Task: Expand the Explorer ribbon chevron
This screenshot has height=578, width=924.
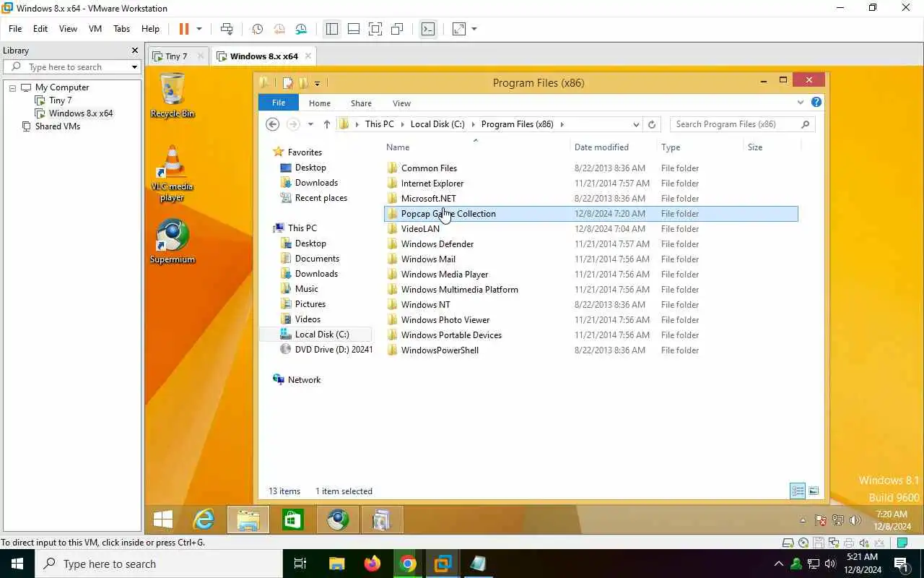Action: tap(801, 103)
